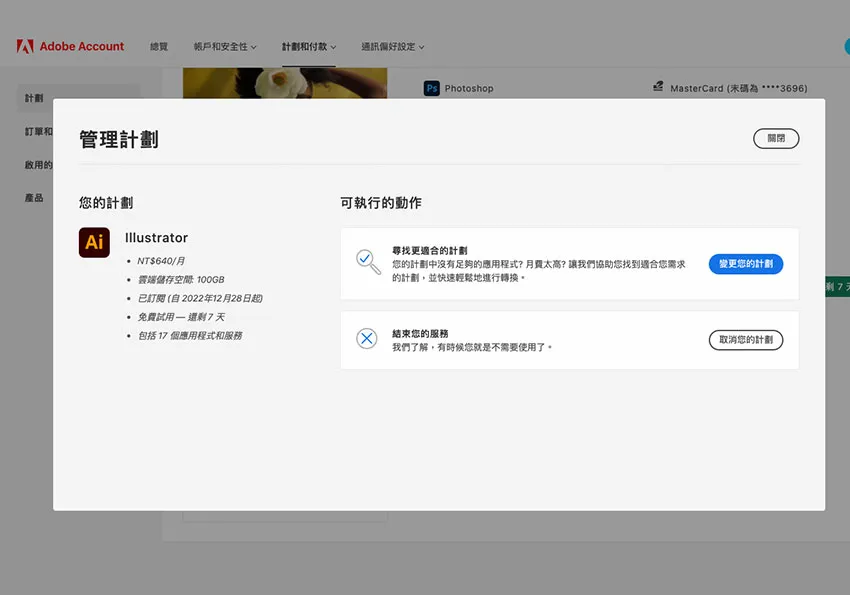Open 訂單和 item in the sidebar
850x595 pixels.
pos(38,131)
